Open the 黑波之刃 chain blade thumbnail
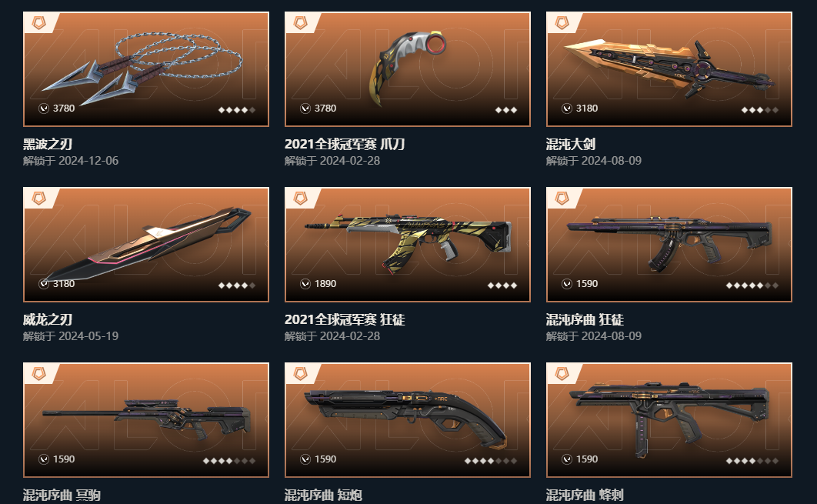 (x=146, y=69)
